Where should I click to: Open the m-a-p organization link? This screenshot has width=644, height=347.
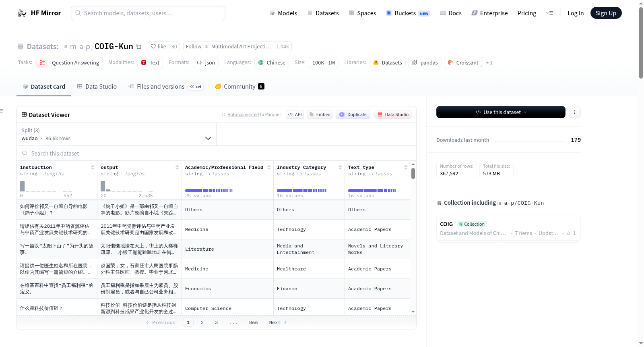tap(80, 47)
